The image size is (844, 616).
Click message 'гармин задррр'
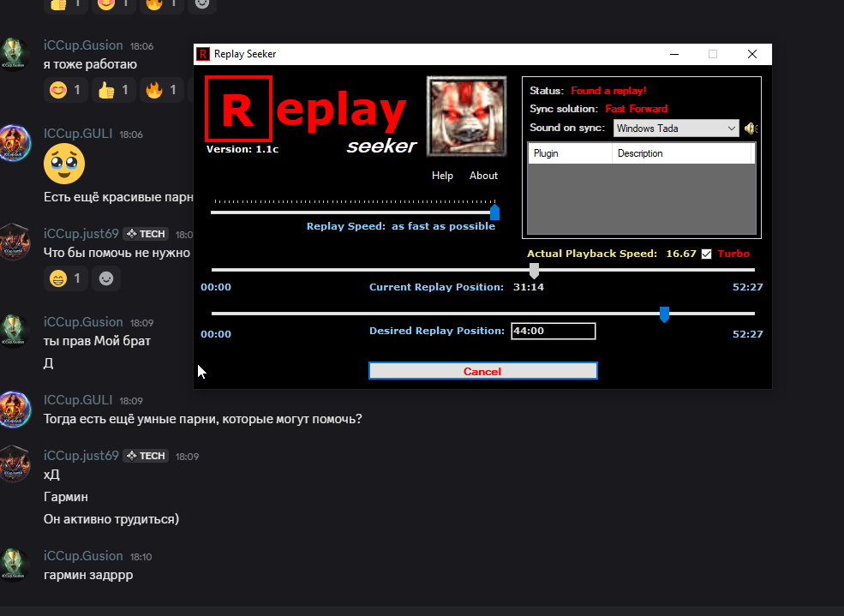coord(88,575)
